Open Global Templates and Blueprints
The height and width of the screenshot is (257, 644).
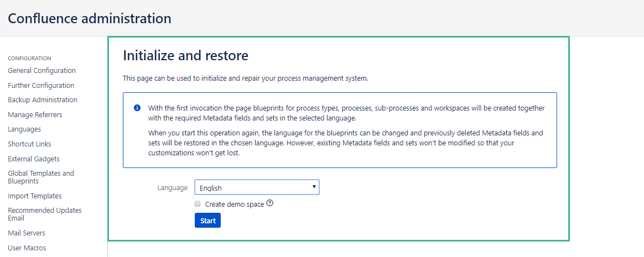point(41,177)
